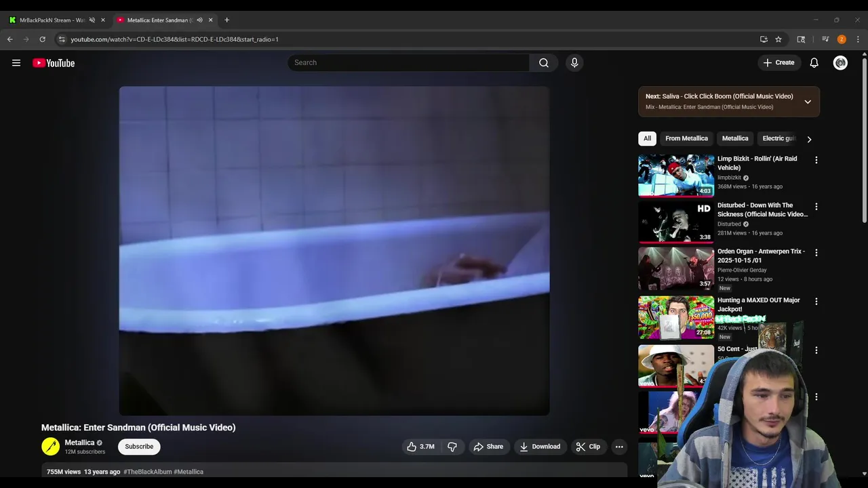The width and height of the screenshot is (868, 488).
Task: Open options for Orden Organ - Antwerpen Trix
Action: click(x=816, y=252)
